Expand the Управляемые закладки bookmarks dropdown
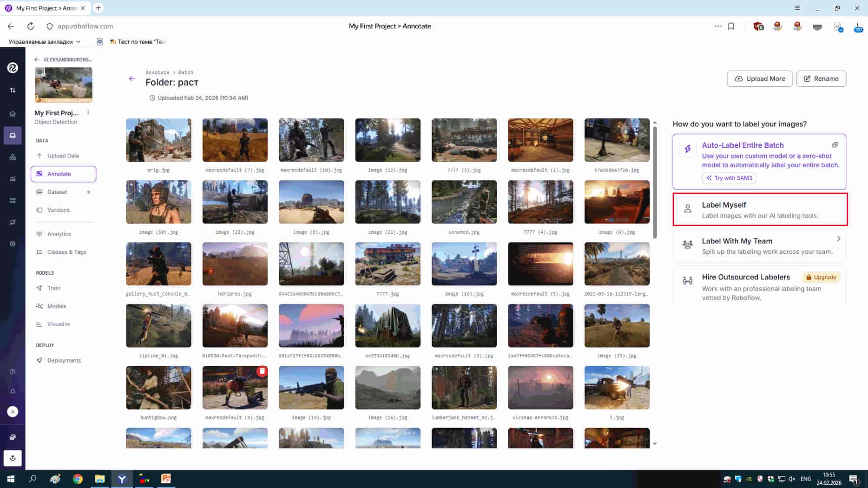Screen dimensions: 868x488 coord(44,42)
